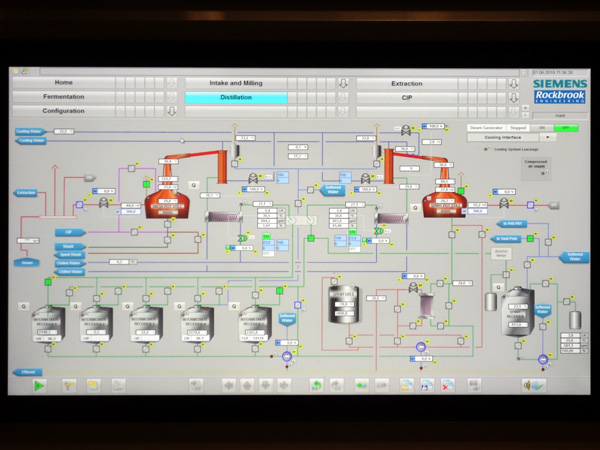Click the speaker icon in bottom toolbar
Viewport: 600px width, 450px height.
click(527, 384)
